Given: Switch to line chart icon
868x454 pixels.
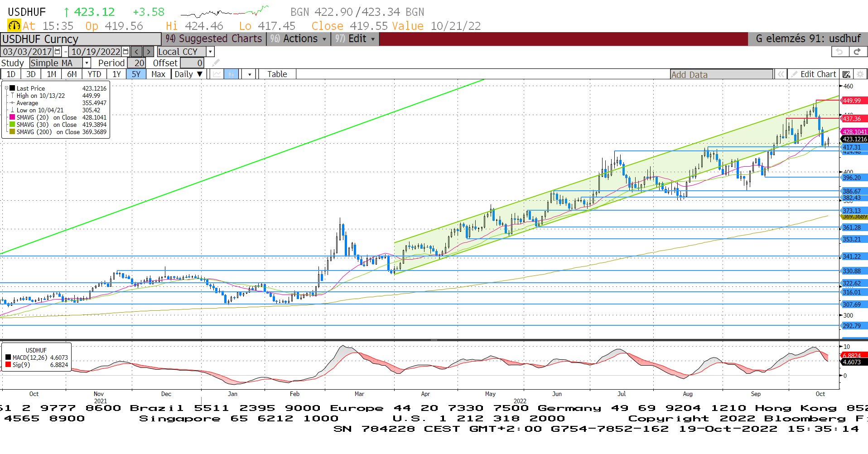Looking at the screenshot, I should click(217, 74).
